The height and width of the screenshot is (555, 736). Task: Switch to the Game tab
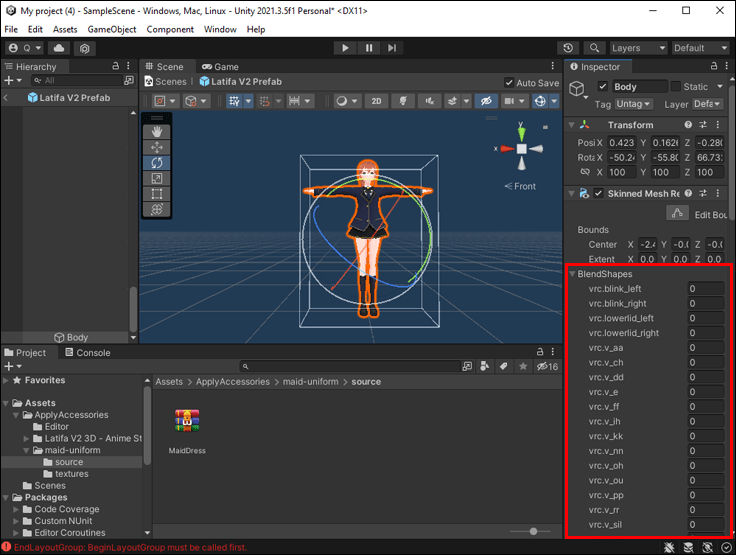220,67
